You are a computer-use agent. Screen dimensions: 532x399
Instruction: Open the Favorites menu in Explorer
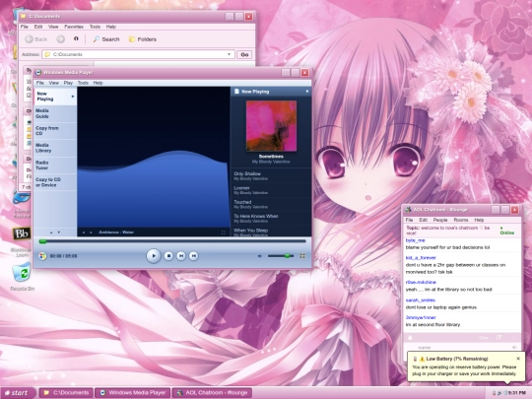(x=74, y=27)
